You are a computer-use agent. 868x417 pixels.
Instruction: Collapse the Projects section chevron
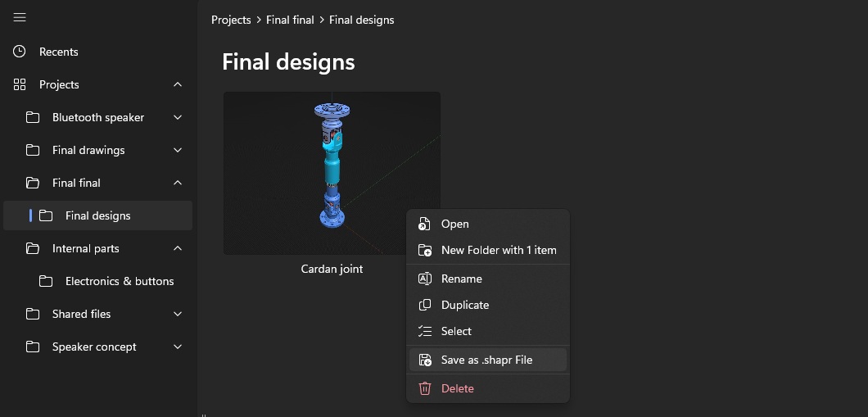(x=178, y=84)
